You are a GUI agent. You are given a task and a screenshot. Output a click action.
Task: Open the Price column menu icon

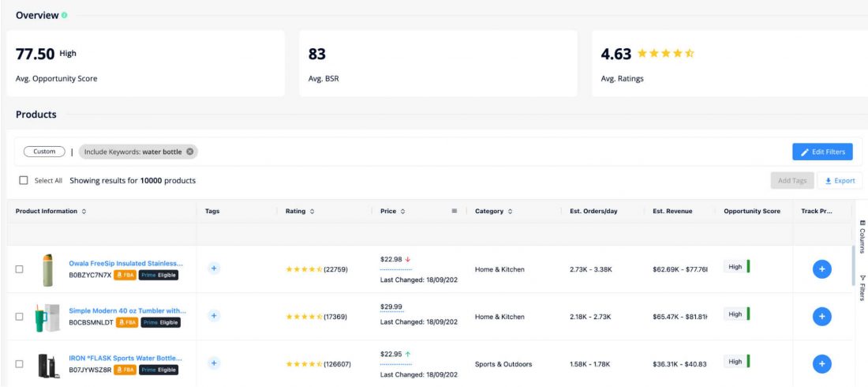(x=455, y=211)
